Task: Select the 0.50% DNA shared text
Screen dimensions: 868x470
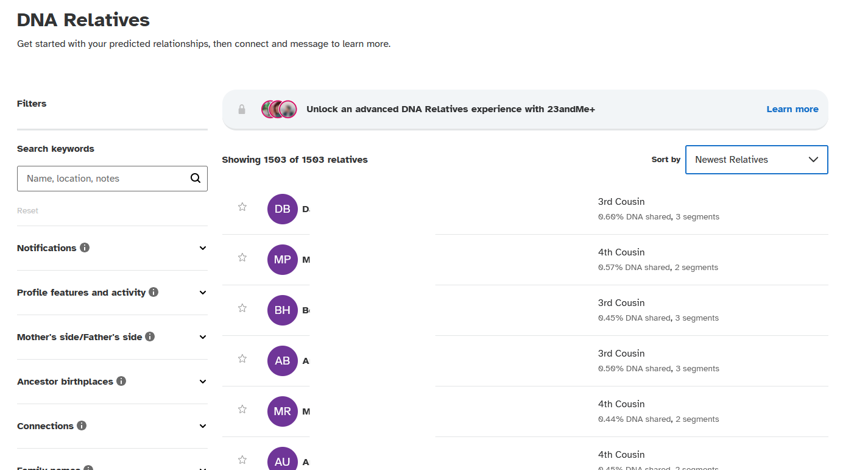Action: tap(658, 368)
